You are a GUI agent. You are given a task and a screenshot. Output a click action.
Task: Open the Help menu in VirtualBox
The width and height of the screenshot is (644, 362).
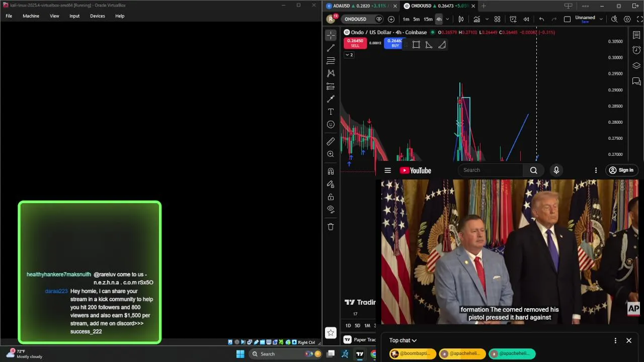click(120, 16)
